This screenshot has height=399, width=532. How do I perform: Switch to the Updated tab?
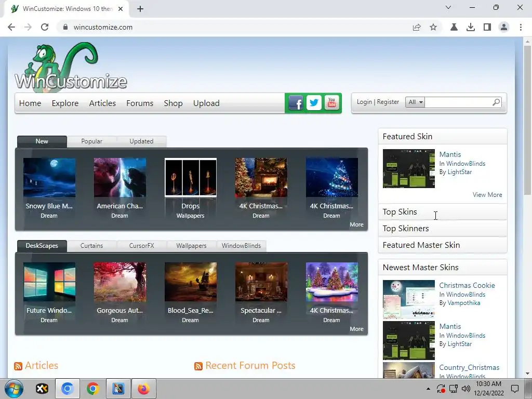(141, 141)
